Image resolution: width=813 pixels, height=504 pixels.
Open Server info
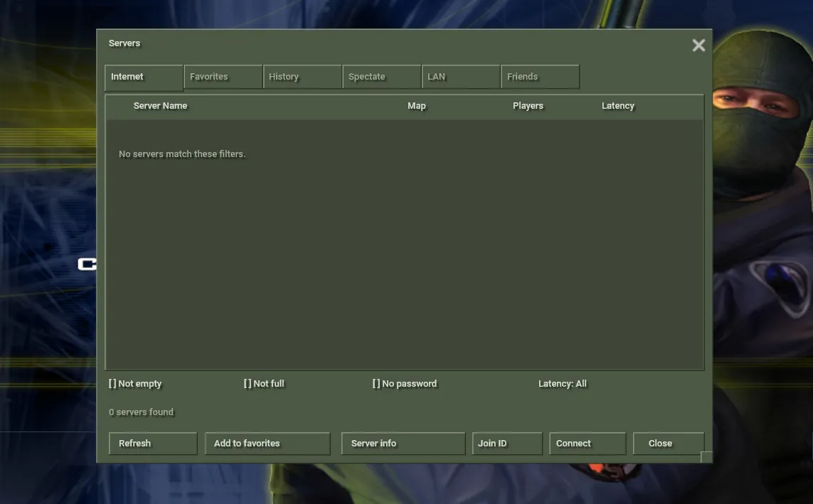tap(403, 444)
